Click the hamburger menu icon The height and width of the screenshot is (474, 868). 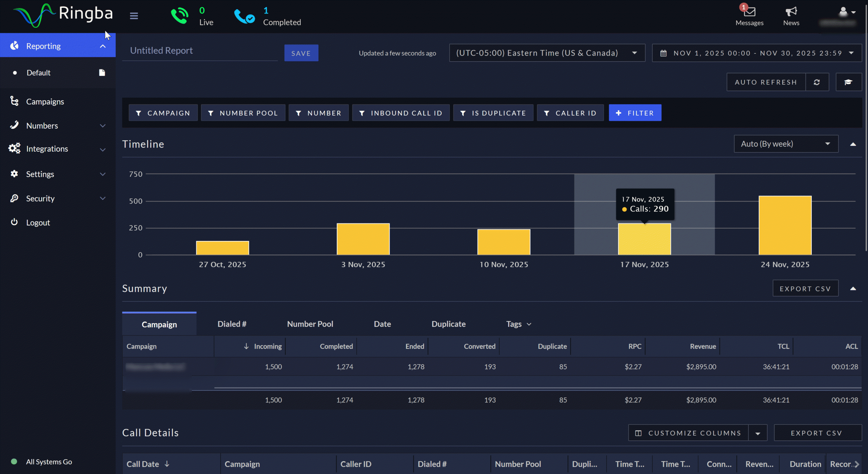134,16
